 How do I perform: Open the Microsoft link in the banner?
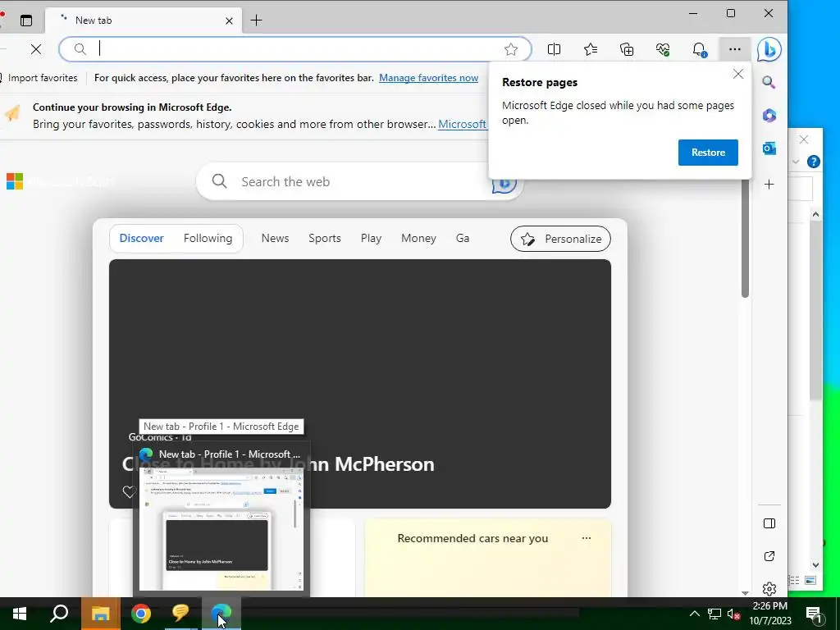(462, 125)
